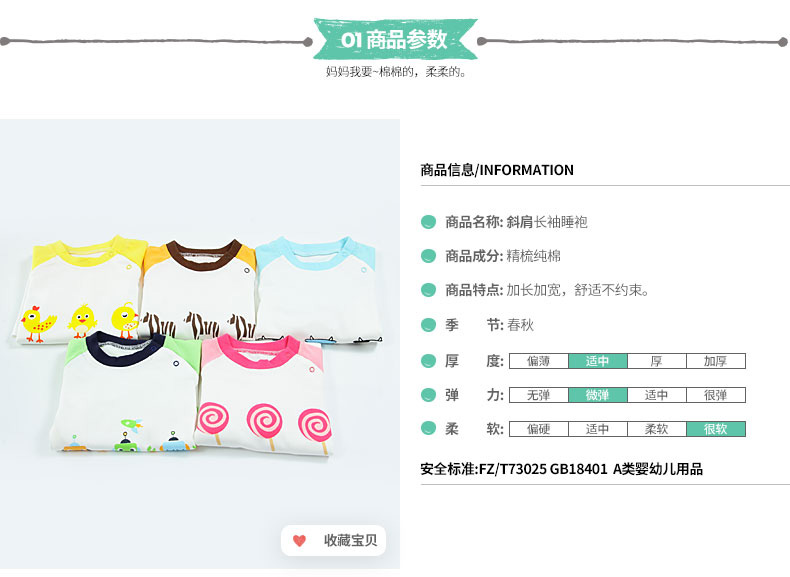Click the 01 商品参数 banner
This screenshot has height=577, width=790.
coord(394,39)
